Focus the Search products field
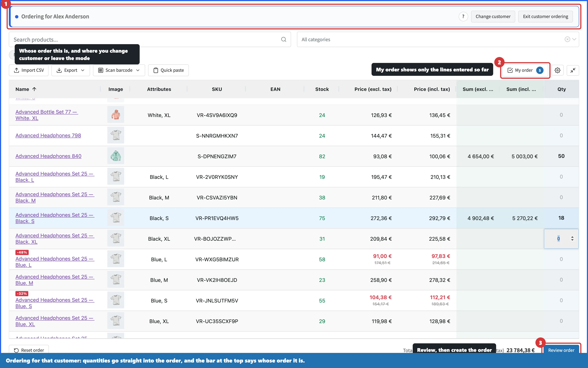This screenshot has height=368, width=588. coord(150,39)
